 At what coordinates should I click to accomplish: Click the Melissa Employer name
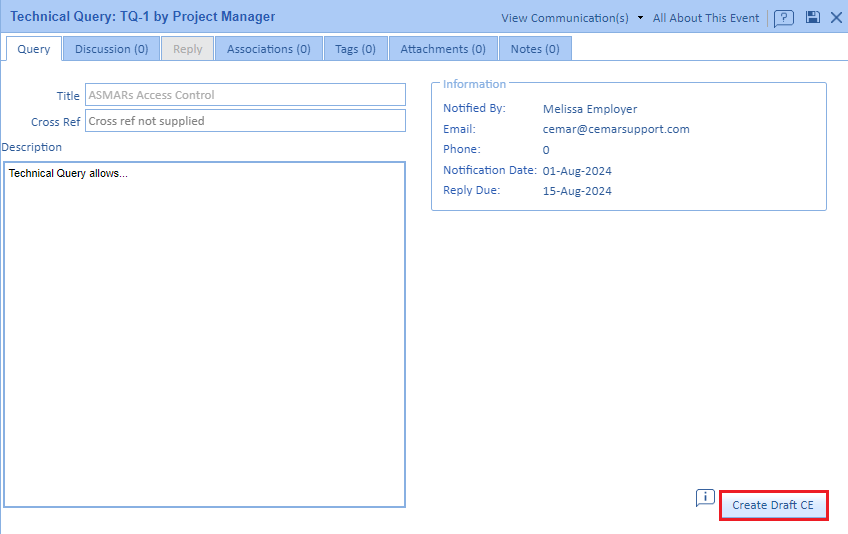589,109
